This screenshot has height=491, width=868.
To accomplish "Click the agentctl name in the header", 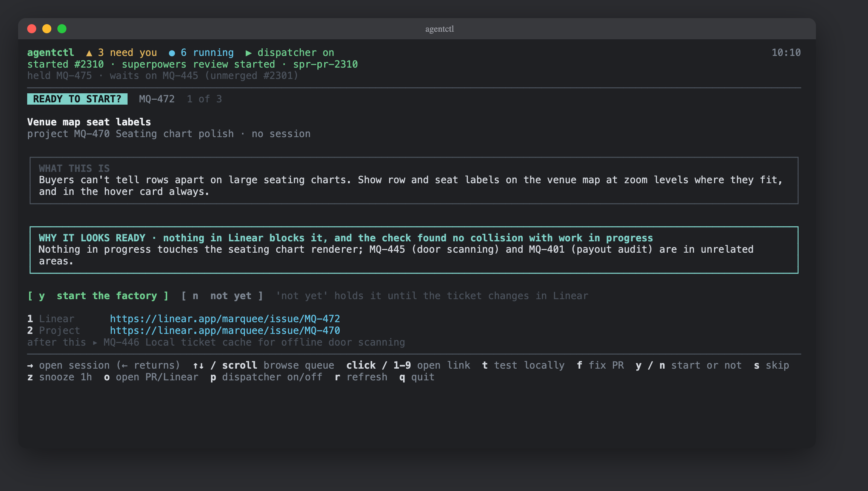I will coord(51,52).
